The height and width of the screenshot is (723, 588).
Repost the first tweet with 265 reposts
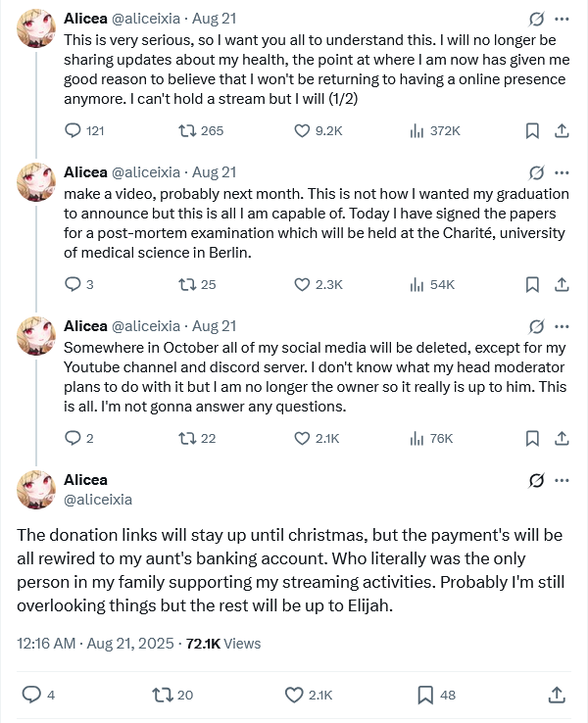pyautogui.click(x=184, y=130)
